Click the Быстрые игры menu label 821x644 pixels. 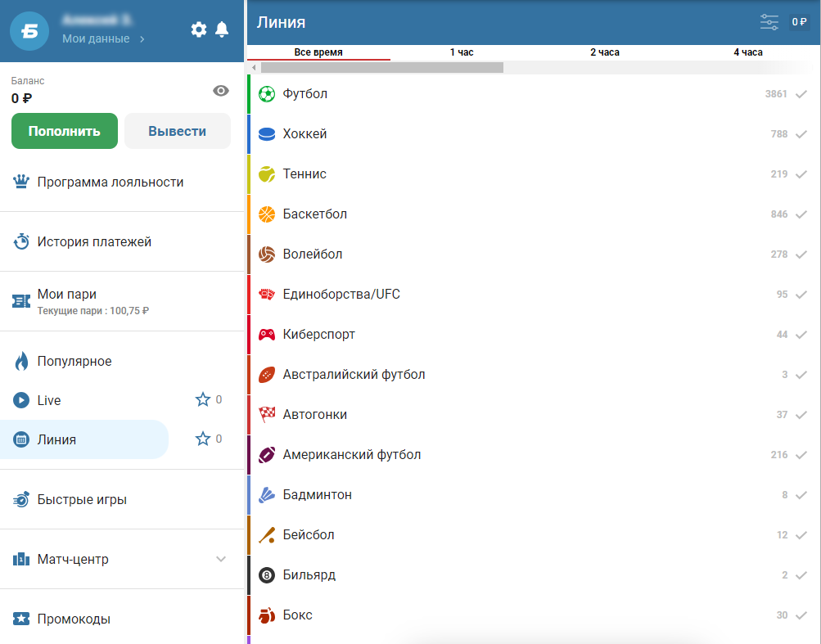coord(82,499)
